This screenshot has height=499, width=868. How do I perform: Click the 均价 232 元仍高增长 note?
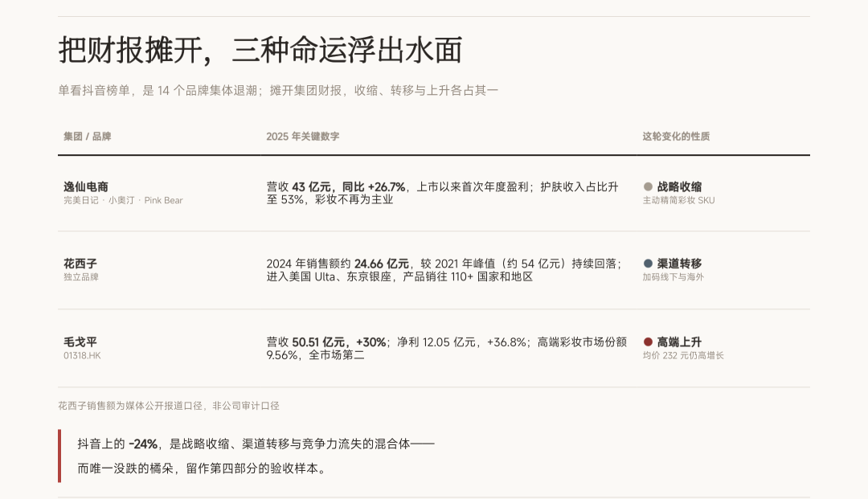click(x=683, y=356)
